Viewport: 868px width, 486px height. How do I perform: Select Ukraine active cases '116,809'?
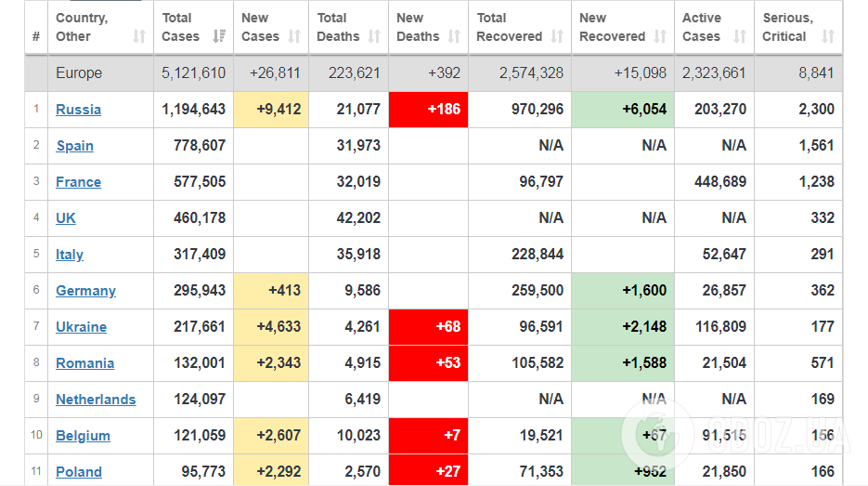pyautogui.click(x=720, y=327)
